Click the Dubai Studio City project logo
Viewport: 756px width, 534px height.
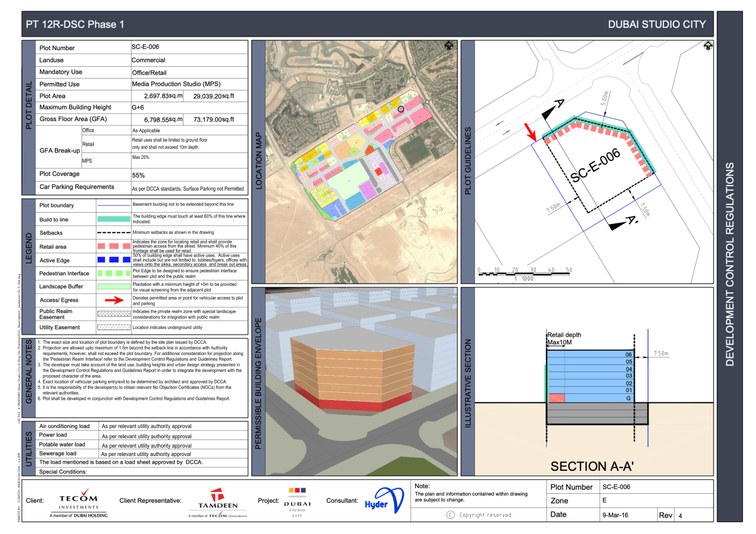(296, 502)
